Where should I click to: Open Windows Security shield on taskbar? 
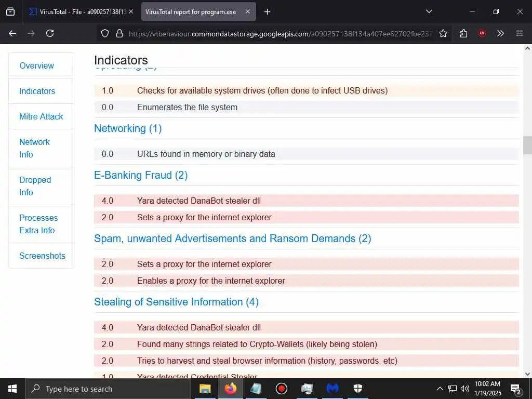357,389
